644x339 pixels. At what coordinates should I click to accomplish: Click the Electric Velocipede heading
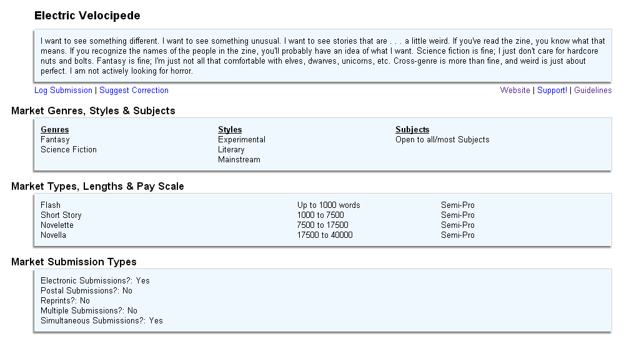[87, 16]
